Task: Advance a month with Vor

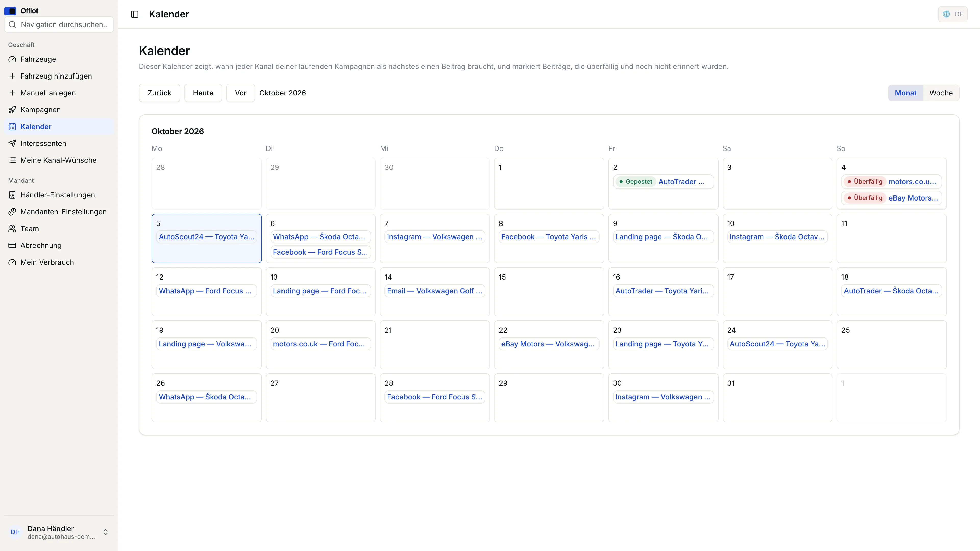Action: [x=240, y=93]
